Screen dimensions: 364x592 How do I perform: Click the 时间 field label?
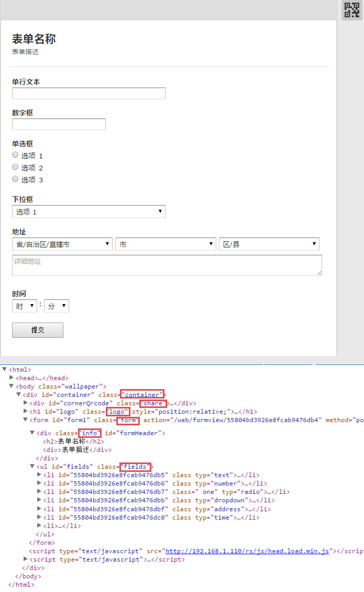point(19,294)
